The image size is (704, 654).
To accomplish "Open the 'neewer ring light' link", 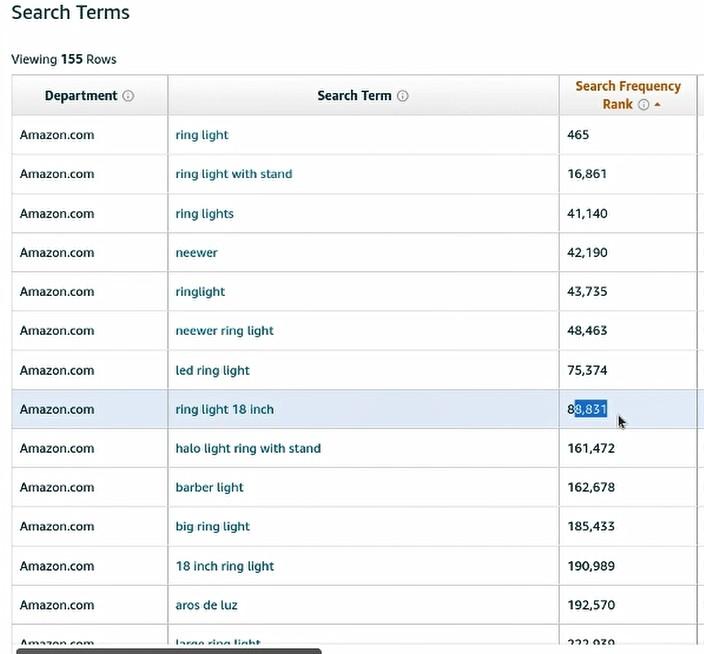I will coord(224,331).
